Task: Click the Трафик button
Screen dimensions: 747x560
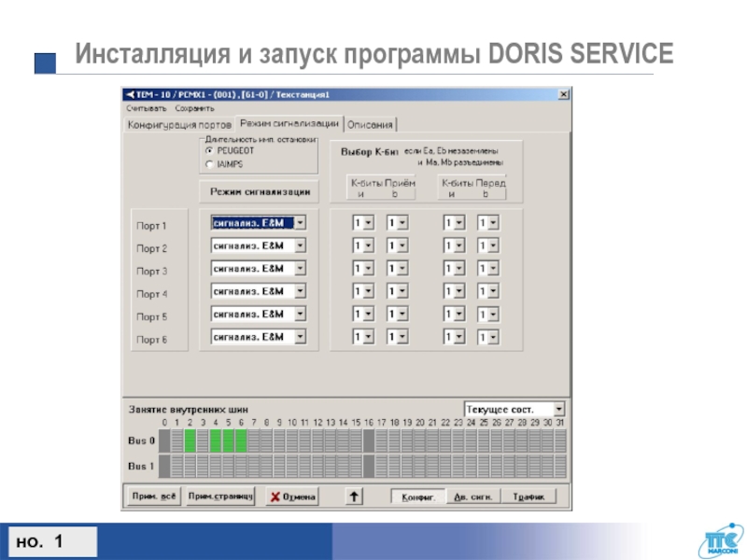Action: (529, 497)
